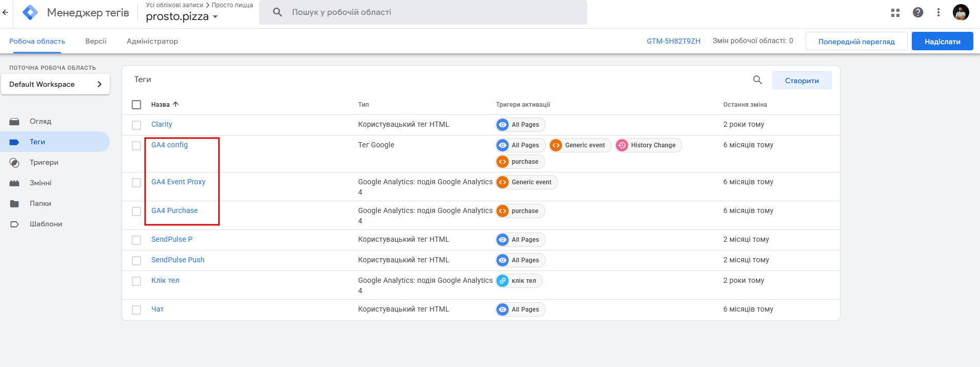Screen dimensions: 980x367
Task: Click the Створити button
Action: (x=802, y=80)
